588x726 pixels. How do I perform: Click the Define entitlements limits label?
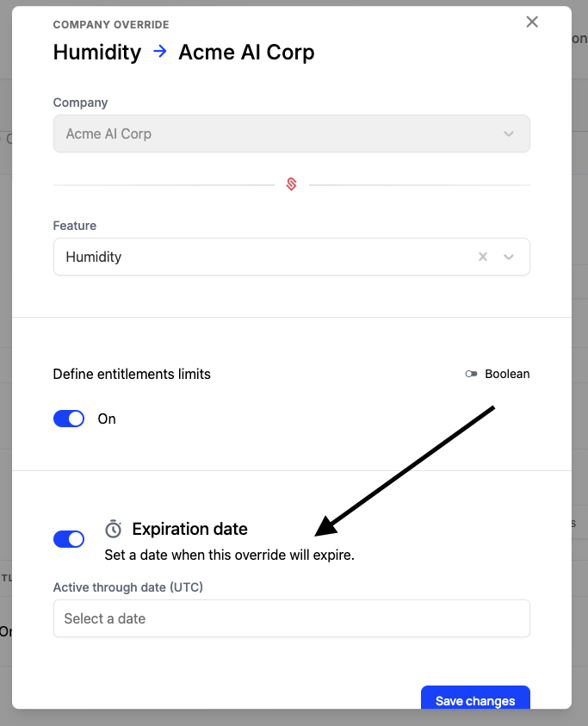(132, 374)
